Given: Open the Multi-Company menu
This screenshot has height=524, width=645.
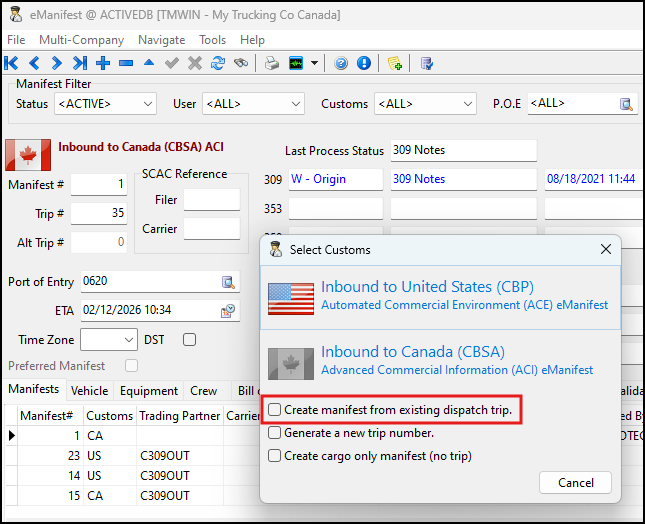Looking at the screenshot, I should pyautogui.click(x=81, y=40).
